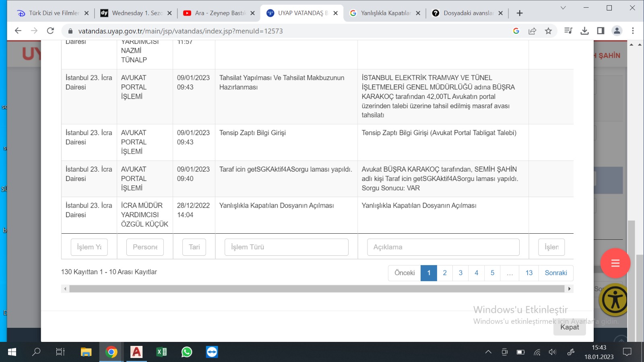Reload the UYAP page

pos(50,31)
